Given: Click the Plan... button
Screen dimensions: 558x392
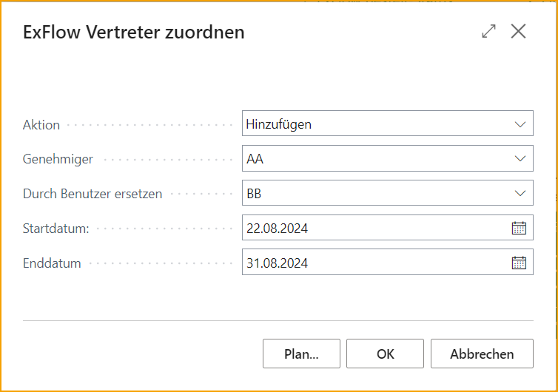Looking at the screenshot, I should (301, 354).
